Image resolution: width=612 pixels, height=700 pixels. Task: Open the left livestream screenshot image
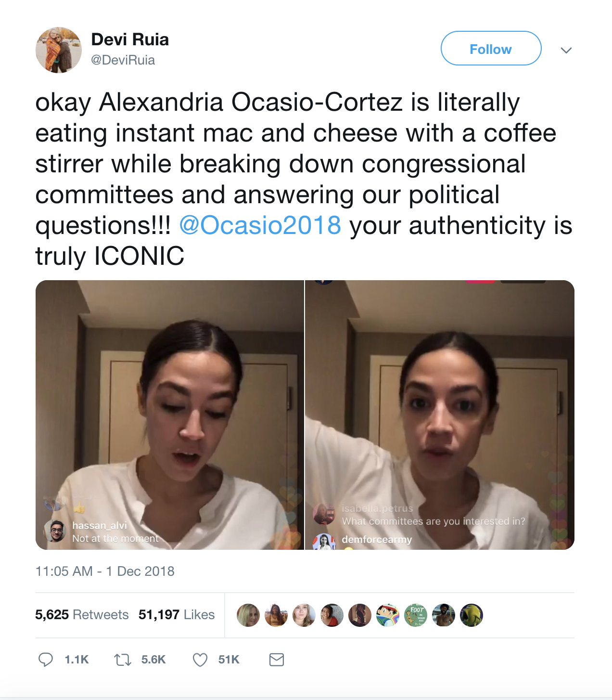pos(170,415)
